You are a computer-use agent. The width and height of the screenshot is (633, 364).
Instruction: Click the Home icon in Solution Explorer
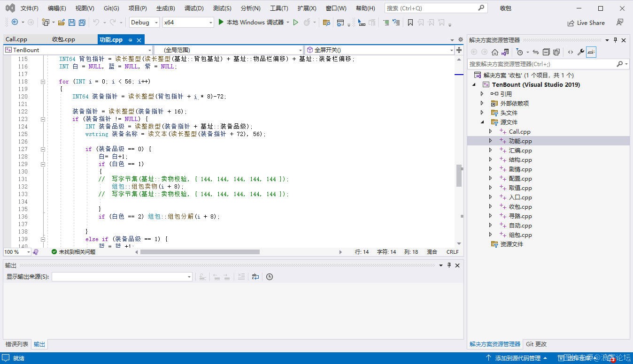495,52
